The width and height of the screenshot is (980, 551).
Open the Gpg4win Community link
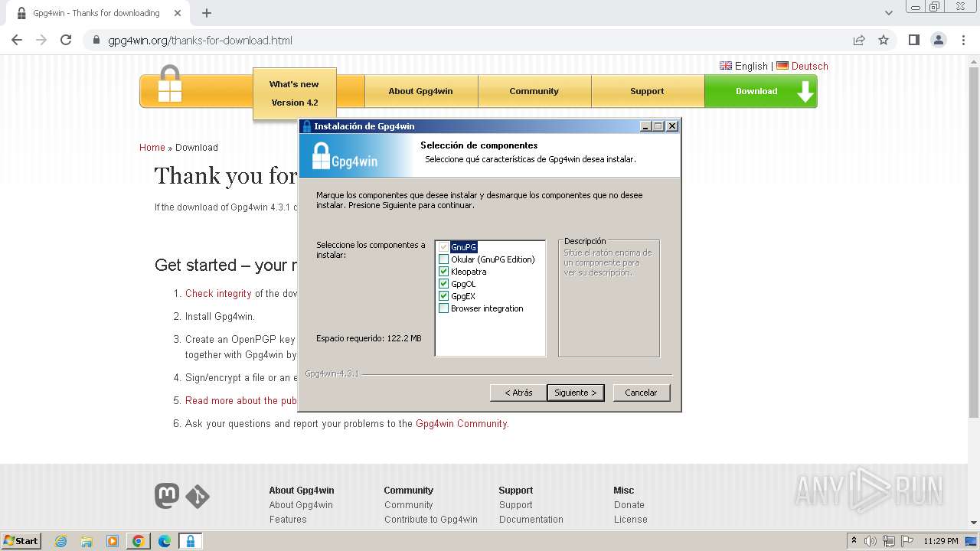tap(461, 424)
